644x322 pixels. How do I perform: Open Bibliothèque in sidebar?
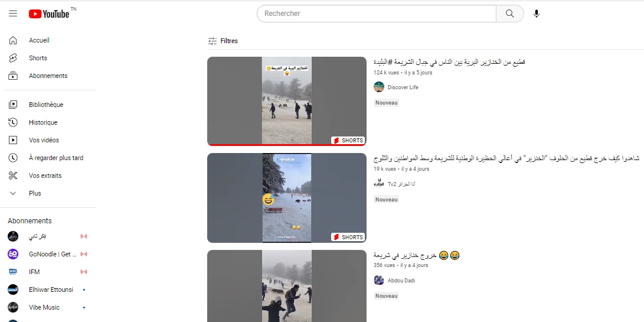pyautogui.click(x=49, y=105)
